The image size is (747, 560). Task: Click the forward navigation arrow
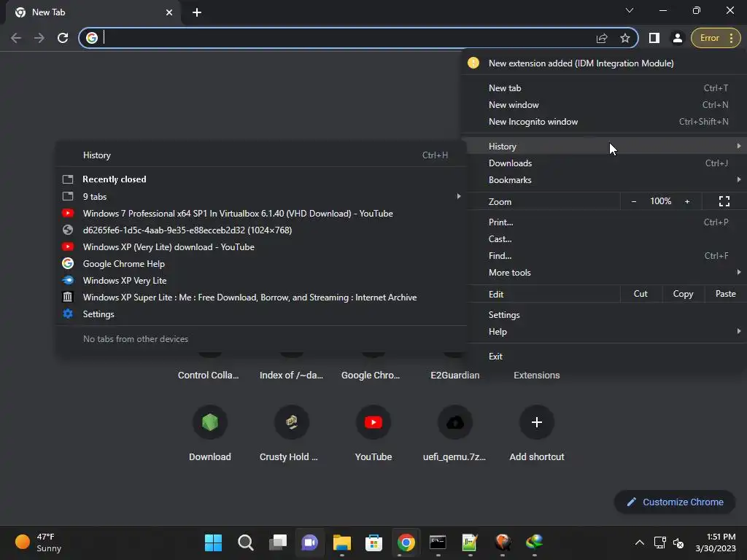(39, 38)
